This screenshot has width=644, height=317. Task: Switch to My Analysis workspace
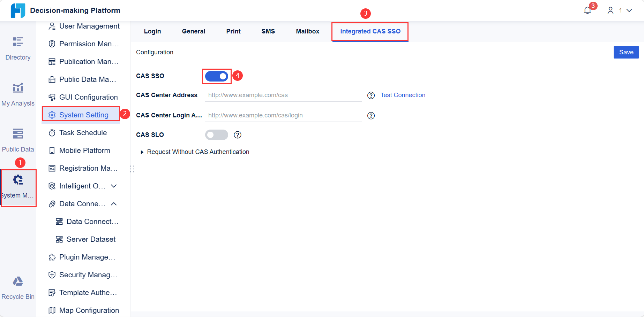click(18, 93)
